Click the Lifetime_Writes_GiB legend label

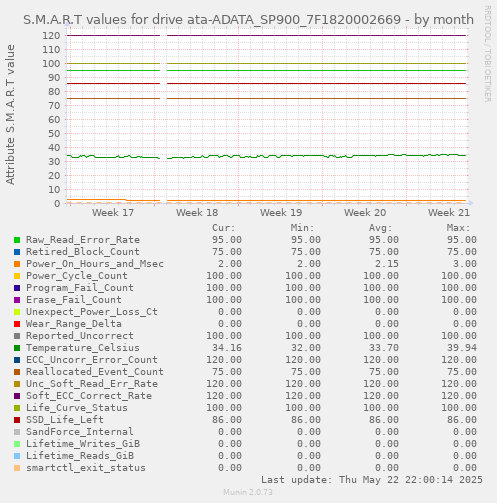(83, 444)
